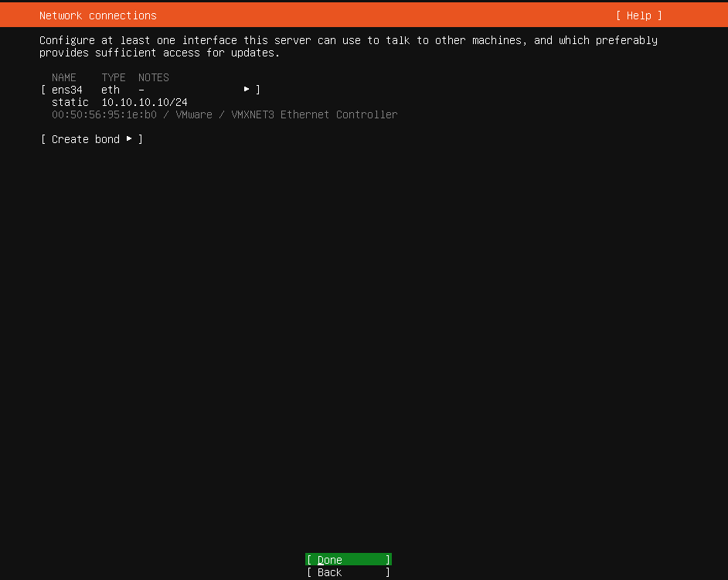
Task: Select the eth type label on ens34
Action: click(110, 90)
